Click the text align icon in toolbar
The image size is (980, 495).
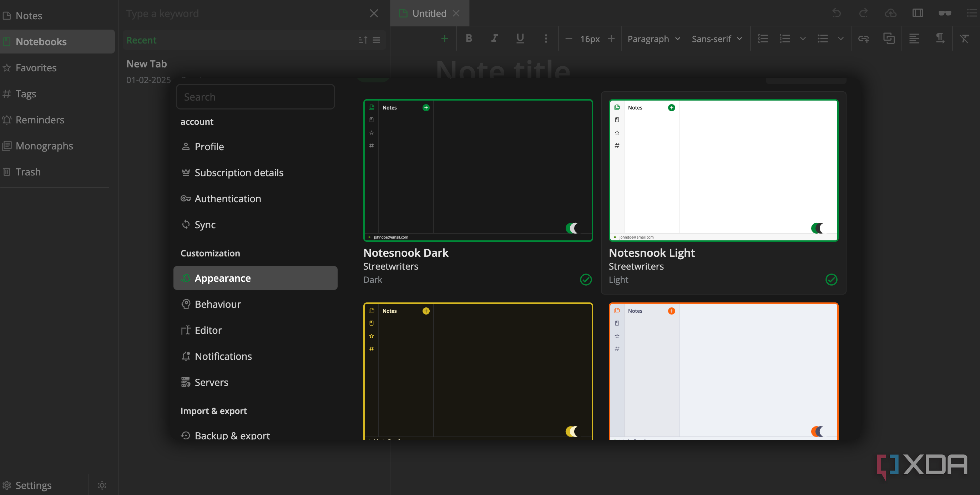click(x=914, y=39)
